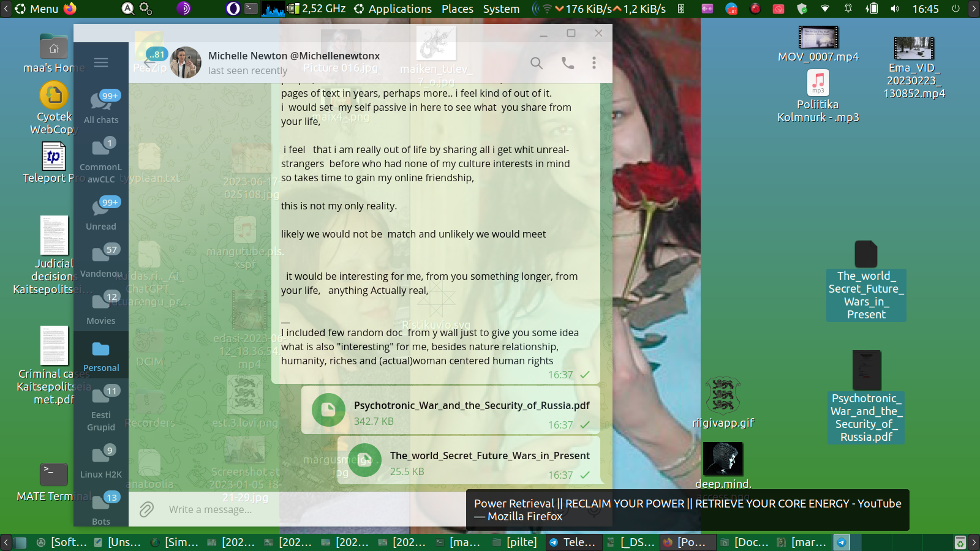Viewport: 980px width, 551px height.
Task: Open the volume control tray icon
Action: (x=895, y=9)
